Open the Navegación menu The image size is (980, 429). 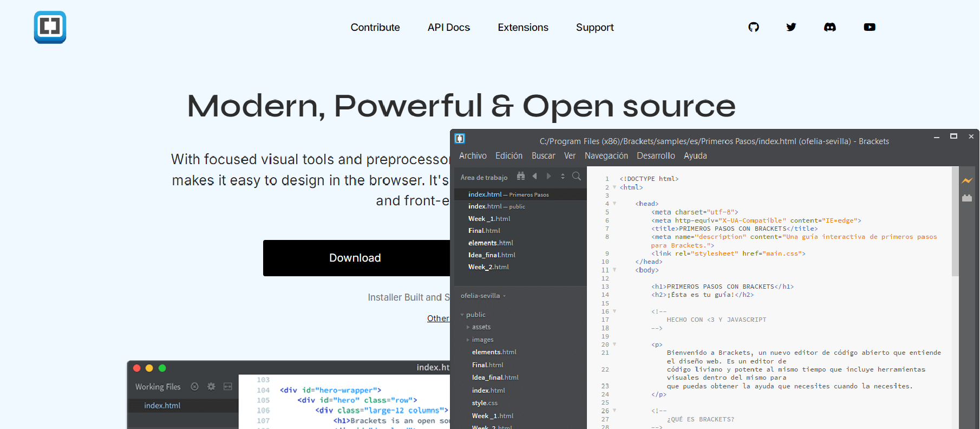(x=606, y=156)
